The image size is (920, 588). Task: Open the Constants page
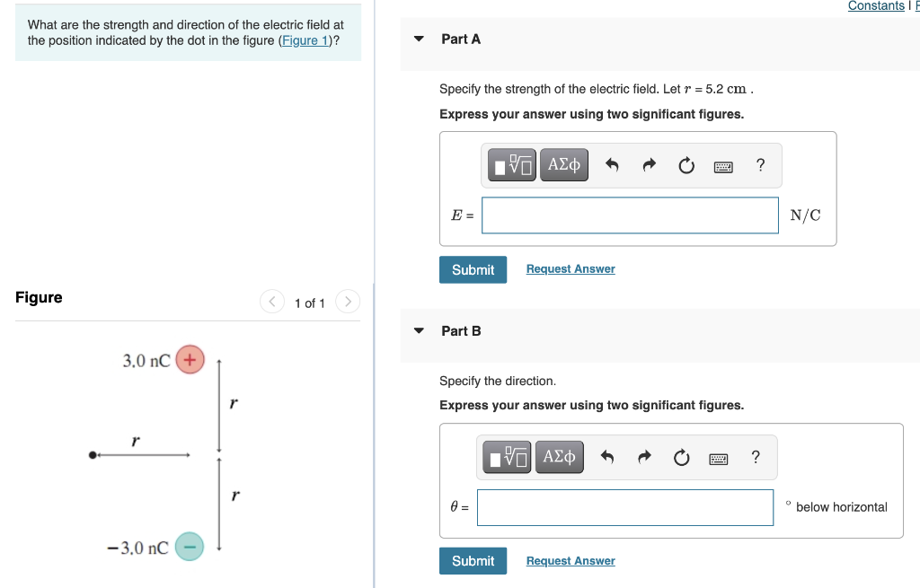pos(875,6)
